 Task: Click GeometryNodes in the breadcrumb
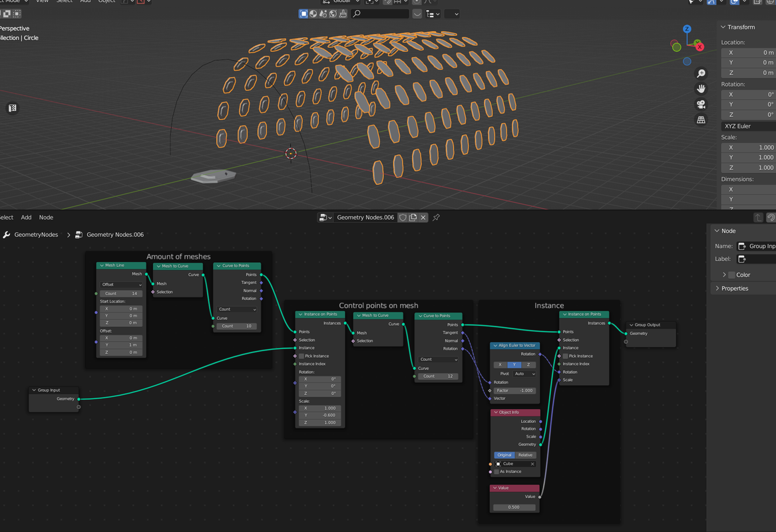(x=36, y=235)
